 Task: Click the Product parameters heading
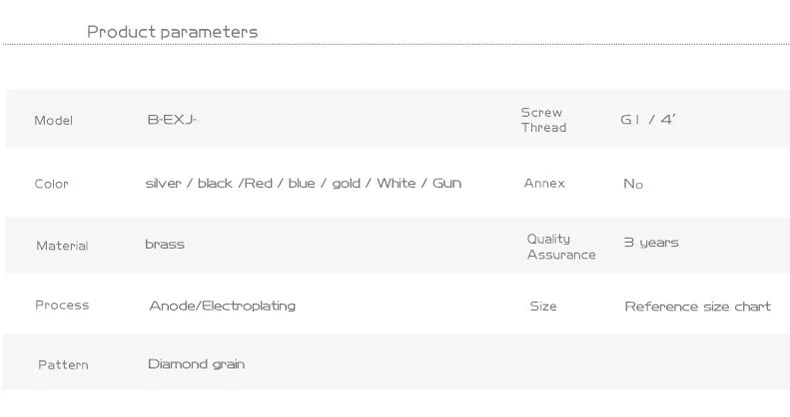[x=172, y=32]
